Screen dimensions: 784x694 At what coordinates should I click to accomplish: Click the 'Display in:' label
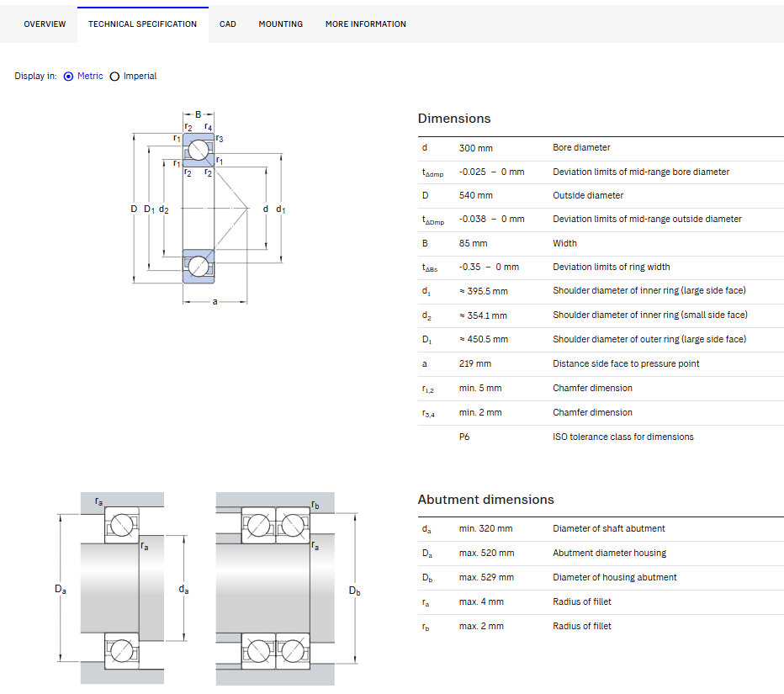[x=35, y=76]
